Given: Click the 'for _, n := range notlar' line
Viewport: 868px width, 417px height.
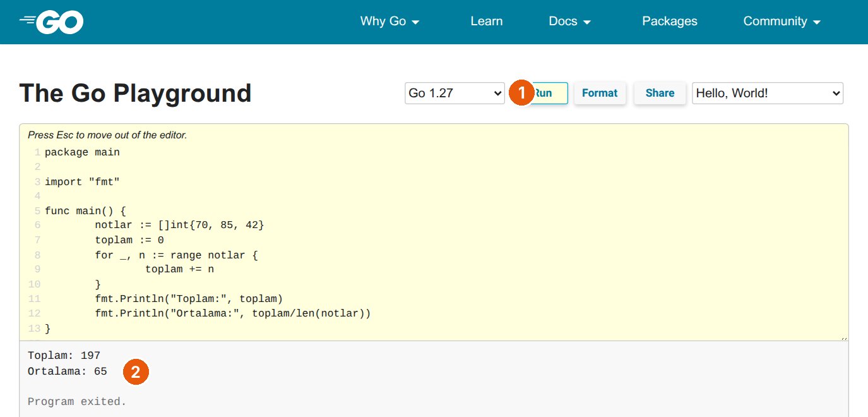Looking at the screenshot, I should [x=176, y=255].
